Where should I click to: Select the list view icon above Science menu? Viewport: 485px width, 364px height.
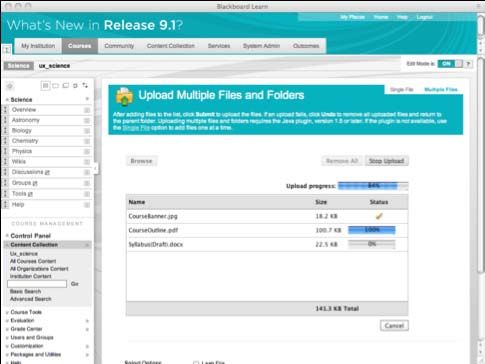[x=45, y=86]
